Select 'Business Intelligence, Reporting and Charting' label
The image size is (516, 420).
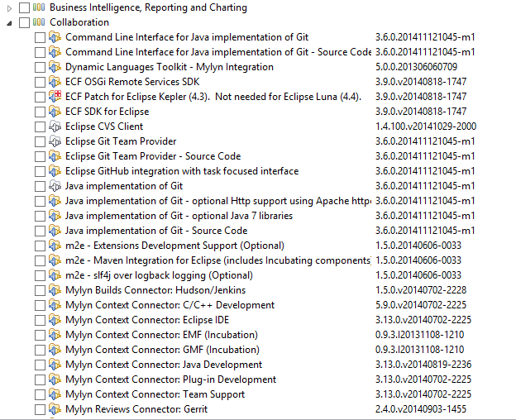148,7
